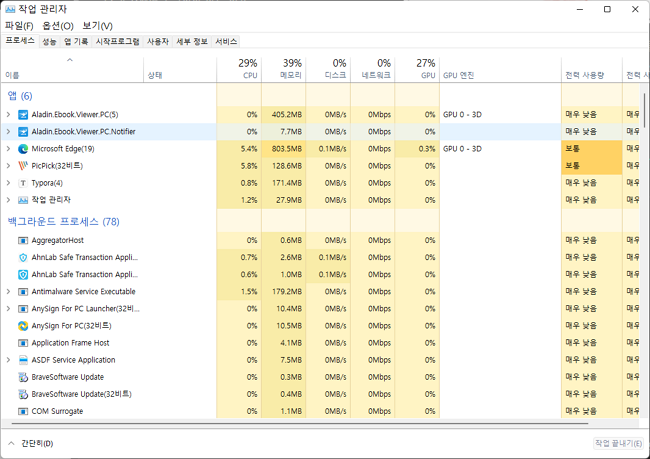Click the Aladin.Ebook.Viewer.PC(5) app icon

tap(23, 115)
